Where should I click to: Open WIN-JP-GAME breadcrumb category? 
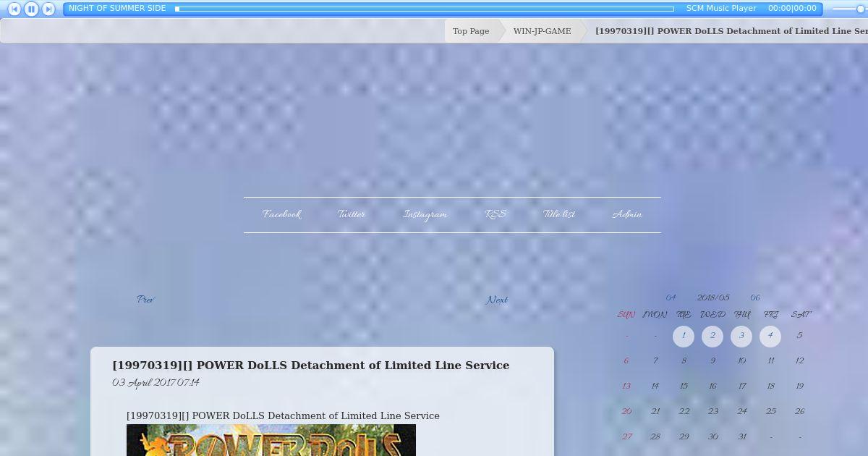(x=542, y=31)
